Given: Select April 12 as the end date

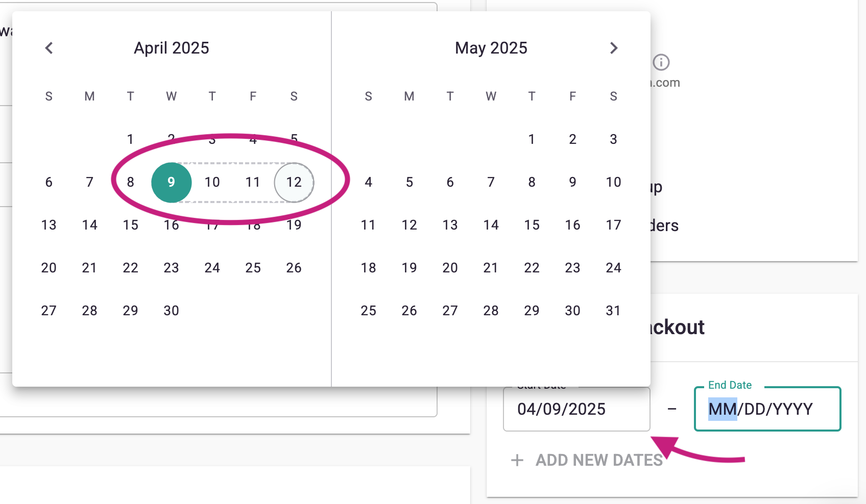Looking at the screenshot, I should (x=294, y=182).
